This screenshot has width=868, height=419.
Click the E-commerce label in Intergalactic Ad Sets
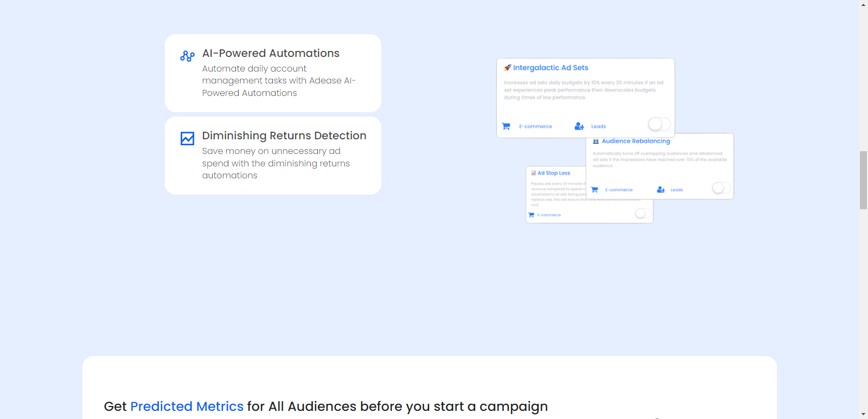coord(535,126)
